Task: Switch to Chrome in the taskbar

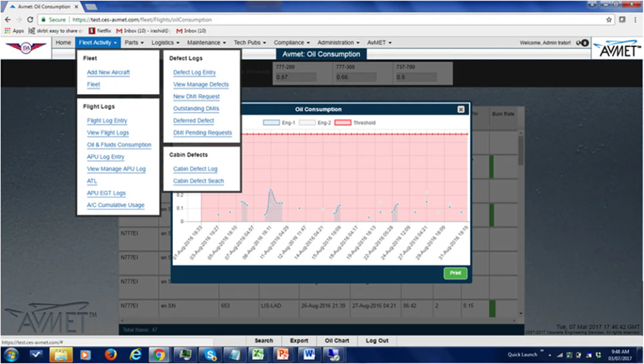Action: 159,355
